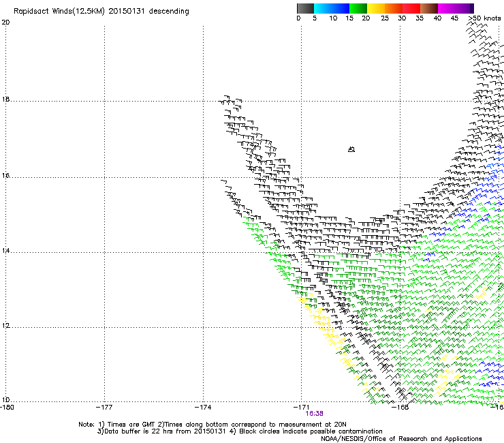Click longitude axis label '-168'
504x443 pixels.
[400, 408]
